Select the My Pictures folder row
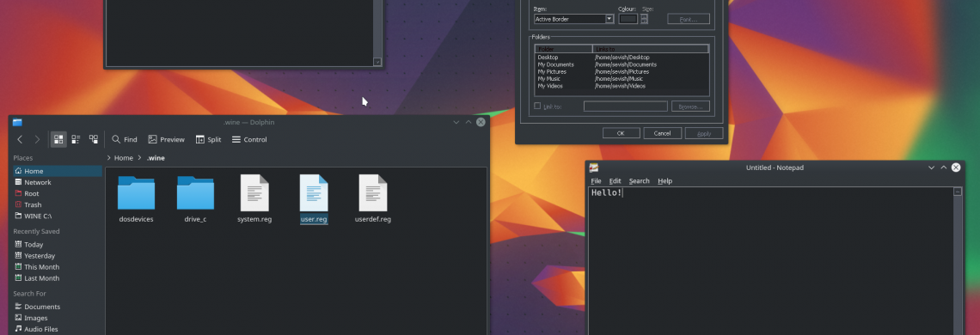 622,72
